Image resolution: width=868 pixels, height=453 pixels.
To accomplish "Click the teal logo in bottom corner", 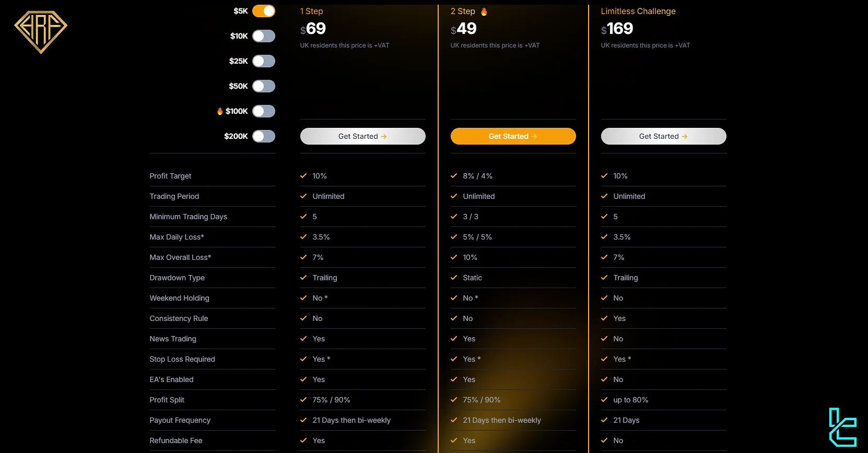I will tap(842, 427).
